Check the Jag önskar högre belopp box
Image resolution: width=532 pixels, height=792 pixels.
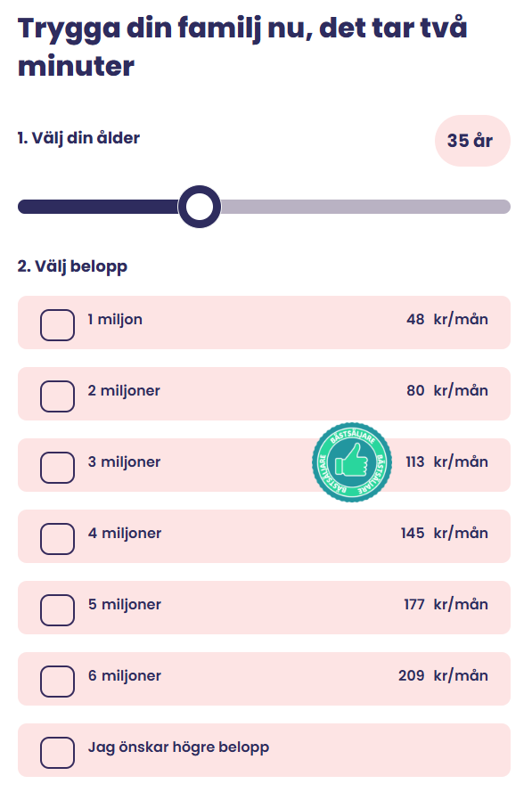pos(58,752)
